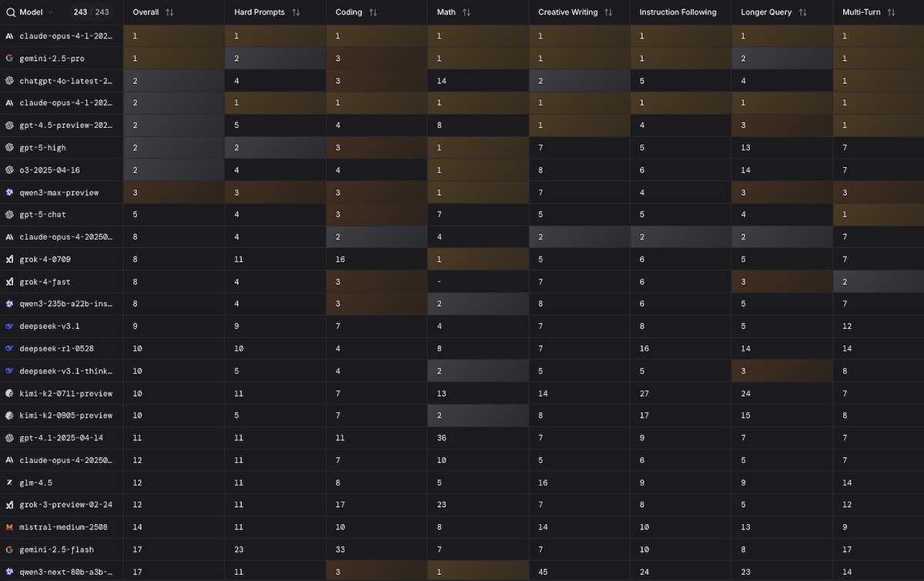Click Math rank 36 in gpt-4.1 row
Viewport: 924px width, 581px height.
point(442,438)
